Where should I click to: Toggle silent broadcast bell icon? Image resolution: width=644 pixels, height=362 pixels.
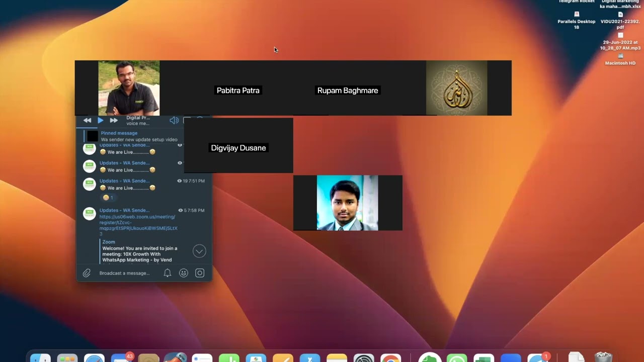(x=168, y=273)
